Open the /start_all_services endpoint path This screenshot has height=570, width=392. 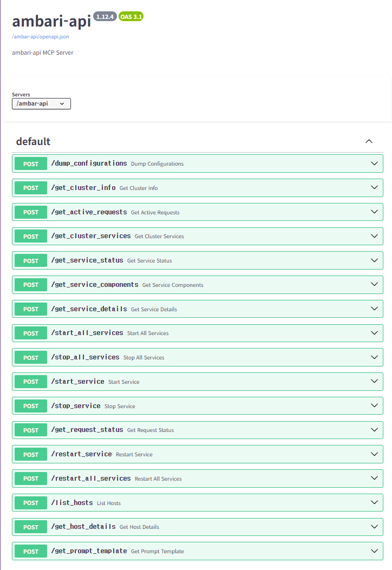(x=87, y=333)
